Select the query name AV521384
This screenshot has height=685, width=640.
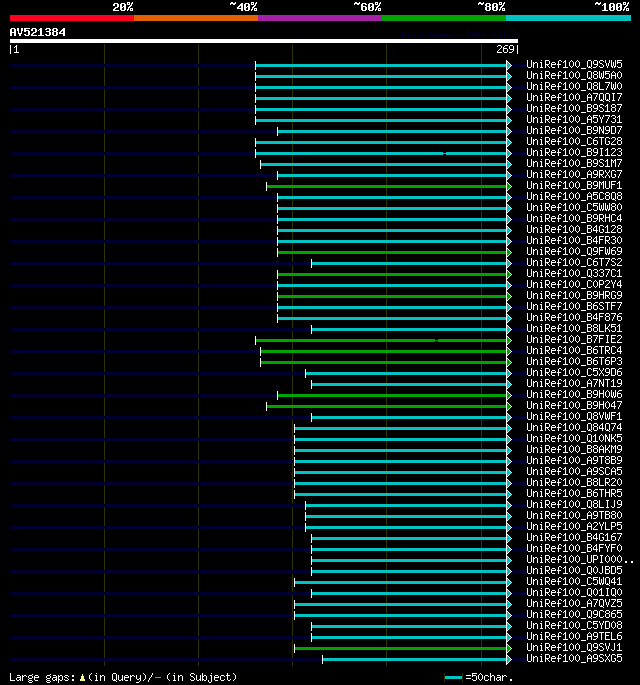38,32
